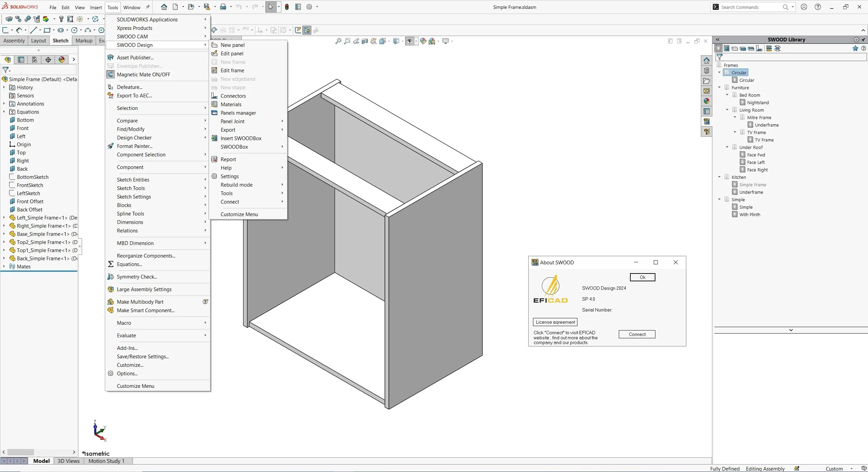Viewport: 868px width, 472px height.
Task: Open the user login profile icon
Action: point(804,7)
